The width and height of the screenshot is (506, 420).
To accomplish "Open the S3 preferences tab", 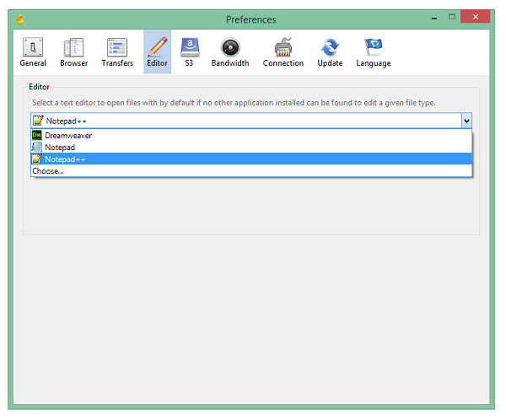I will 189,51.
